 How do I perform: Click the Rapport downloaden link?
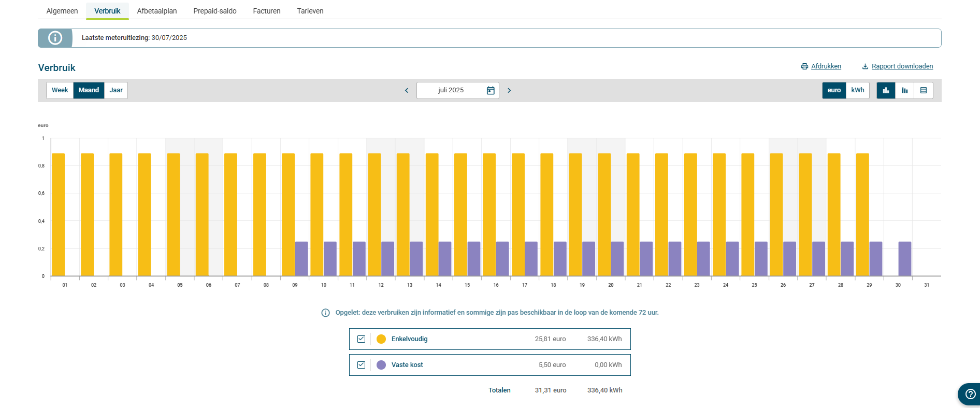(x=902, y=66)
